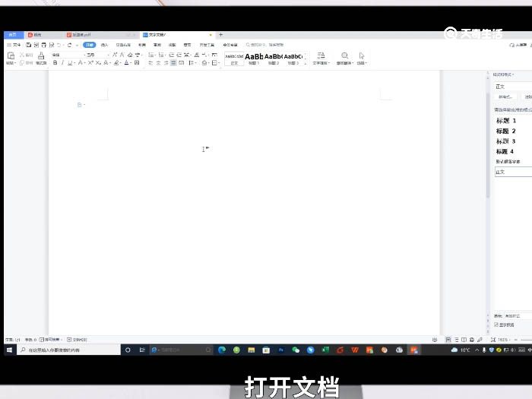Click the zoom slider in status bar
Screen dimensions: 532x399
(x=526, y=340)
